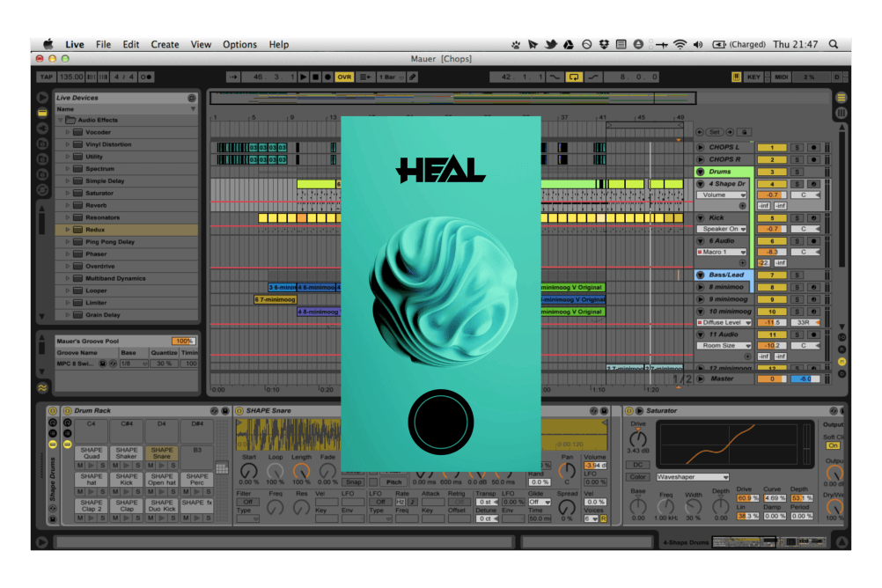
Task: Enter KEY map mode
Action: [753, 77]
